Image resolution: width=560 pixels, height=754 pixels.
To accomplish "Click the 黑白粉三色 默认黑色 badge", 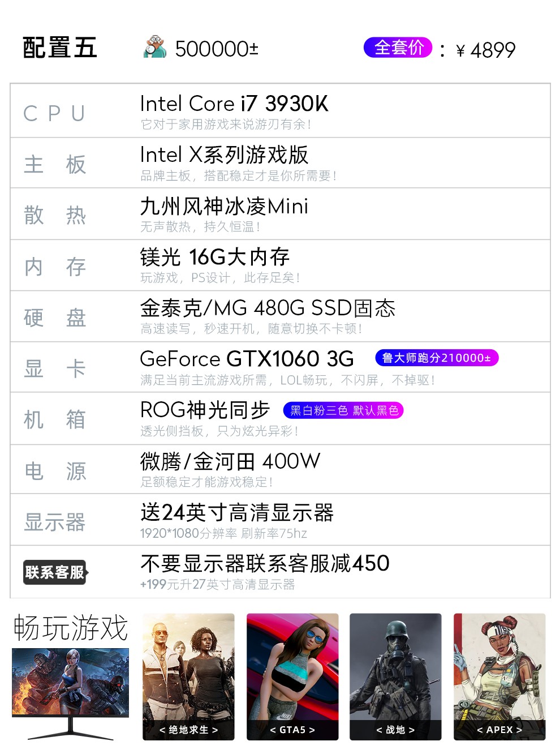I will pyautogui.click(x=343, y=410).
